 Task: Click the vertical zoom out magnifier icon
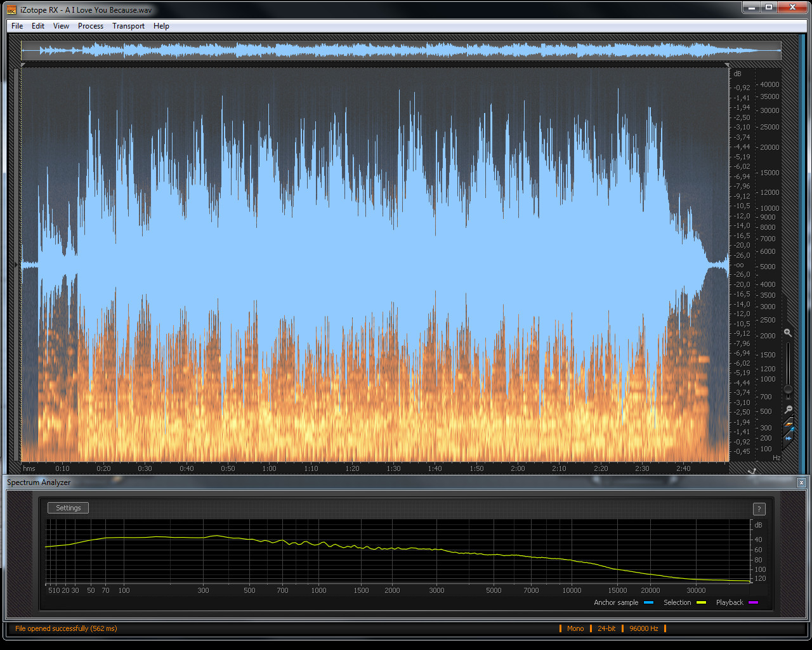pyautogui.click(x=788, y=409)
